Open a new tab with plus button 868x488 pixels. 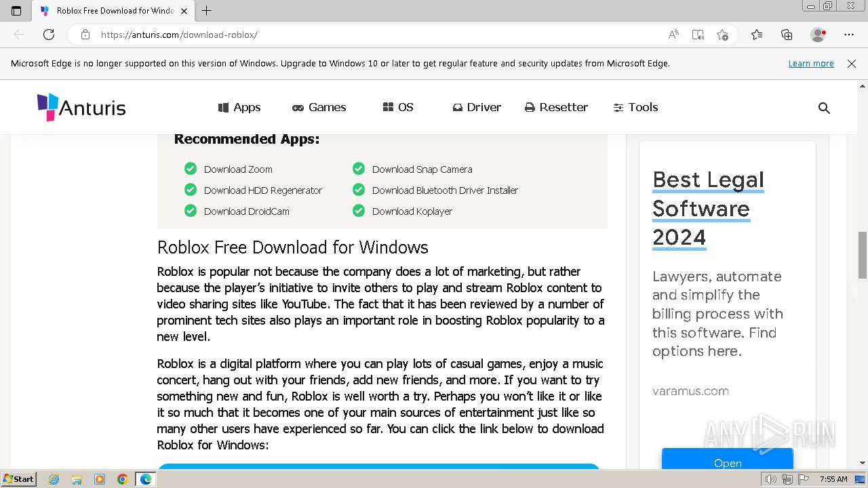[x=207, y=11]
